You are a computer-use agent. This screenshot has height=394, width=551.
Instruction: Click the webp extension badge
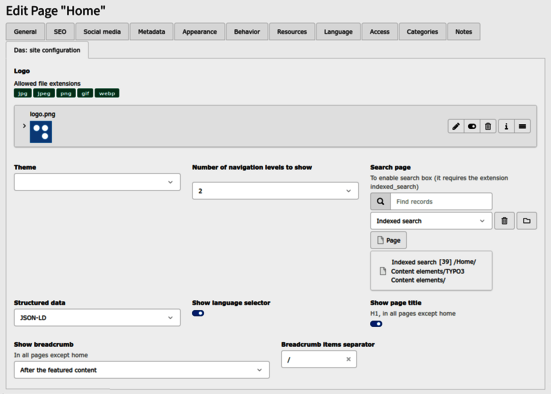(107, 93)
